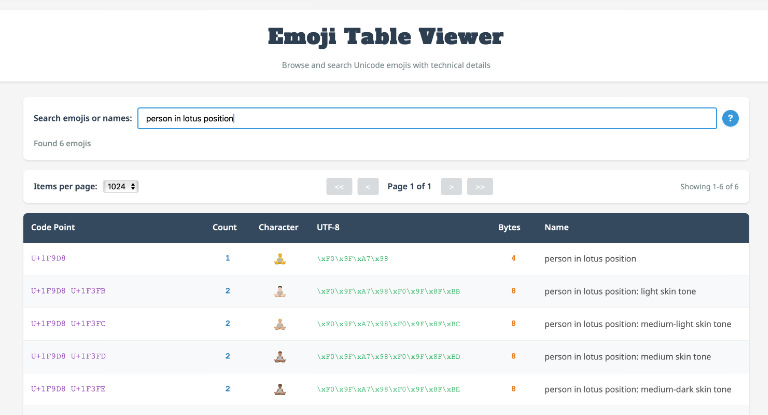Click the light skin tone lotus emoji
This screenshot has width=768, height=415.
tap(280, 291)
